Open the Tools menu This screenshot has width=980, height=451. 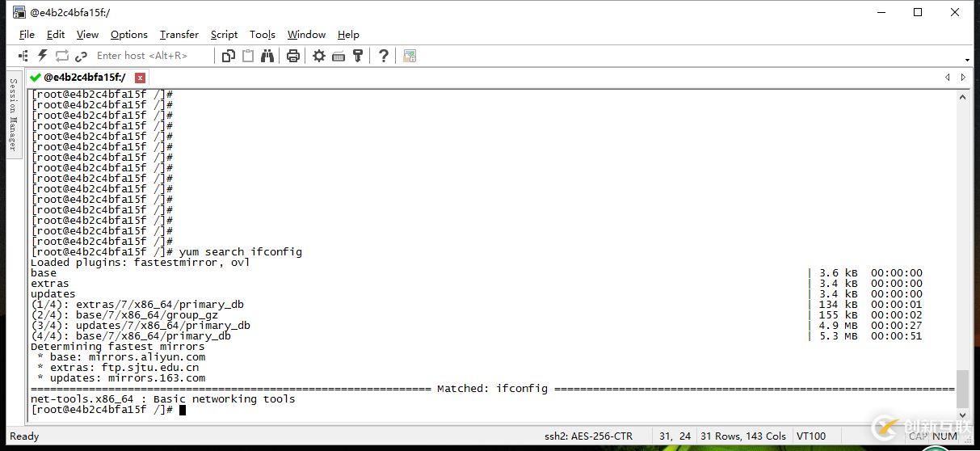pyautogui.click(x=263, y=35)
